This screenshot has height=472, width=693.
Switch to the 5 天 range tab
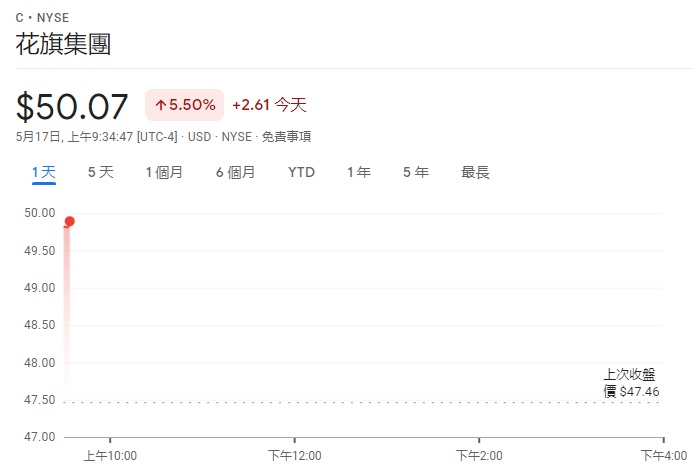(x=101, y=172)
